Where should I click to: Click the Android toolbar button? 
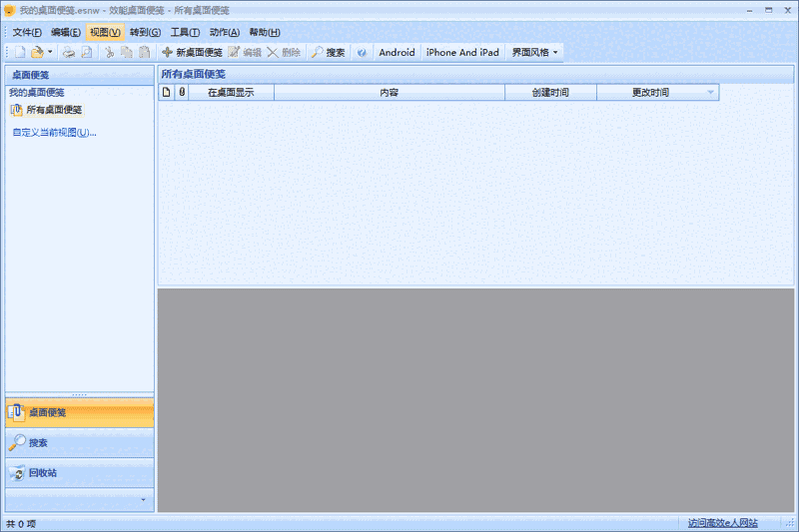click(397, 52)
